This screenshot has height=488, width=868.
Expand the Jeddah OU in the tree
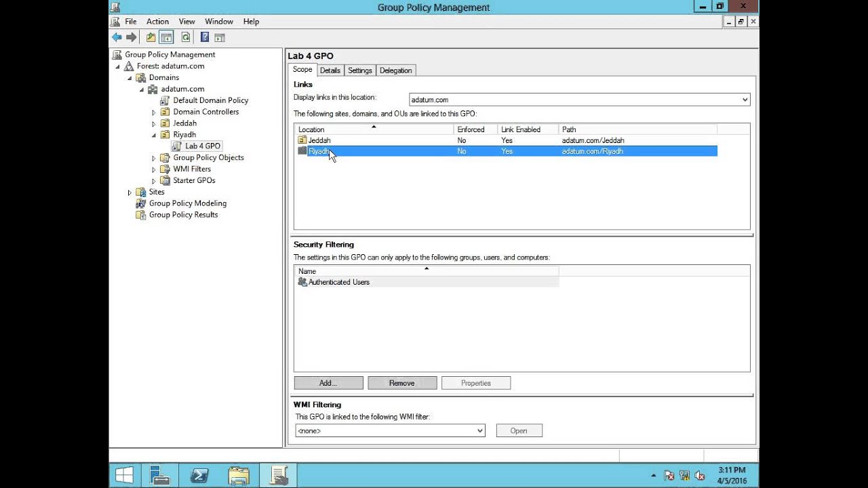(154, 124)
